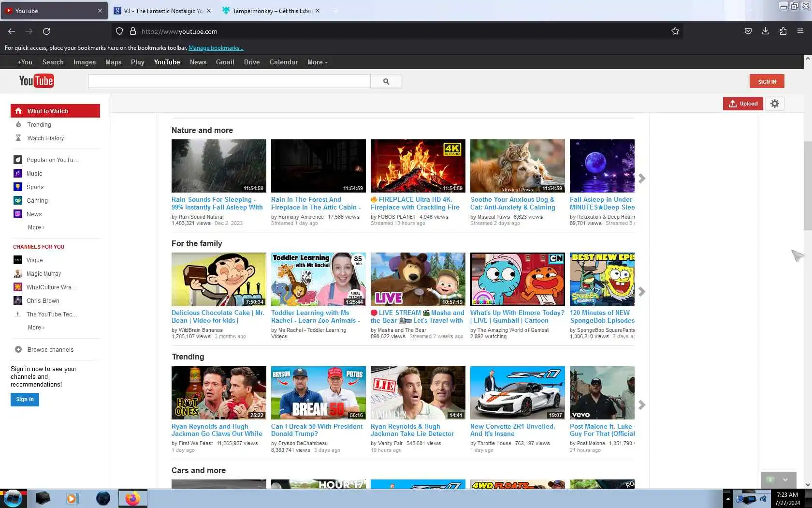Viewport: 812px width, 508px height.
Task: Click the Upload button
Action: [743, 104]
